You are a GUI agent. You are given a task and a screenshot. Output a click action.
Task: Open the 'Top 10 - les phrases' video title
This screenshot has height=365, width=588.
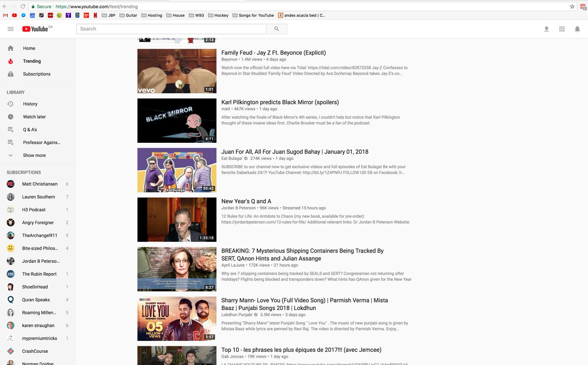[301, 350]
